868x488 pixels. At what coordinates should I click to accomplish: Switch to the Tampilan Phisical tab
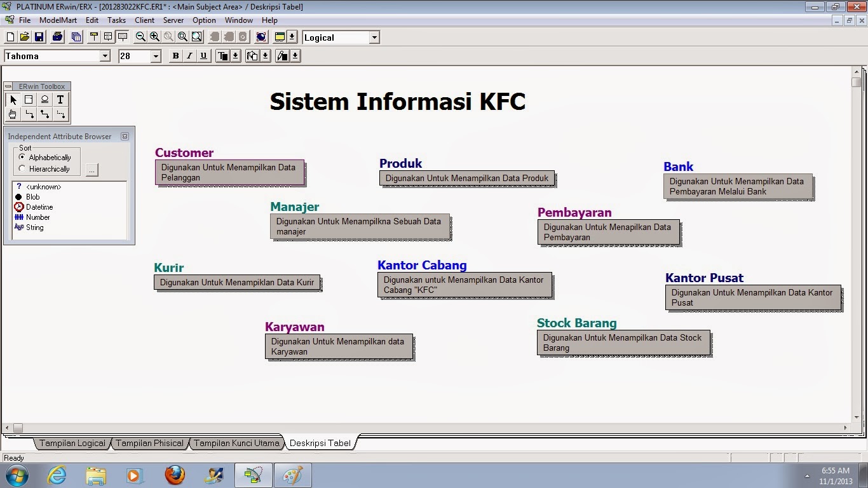point(149,443)
